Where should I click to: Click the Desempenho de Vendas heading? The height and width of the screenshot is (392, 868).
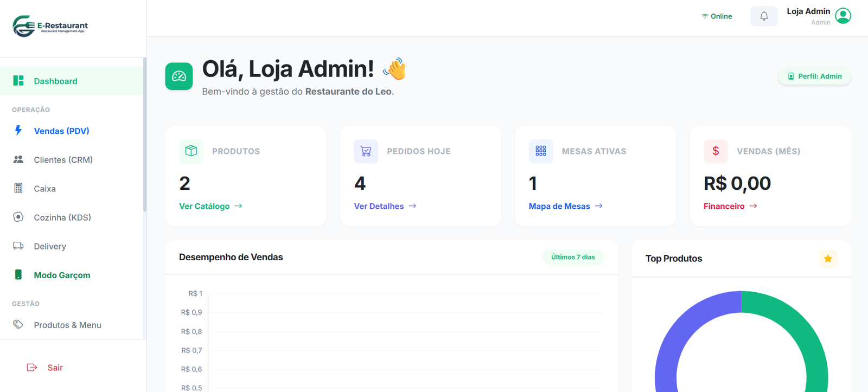point(231,257)
